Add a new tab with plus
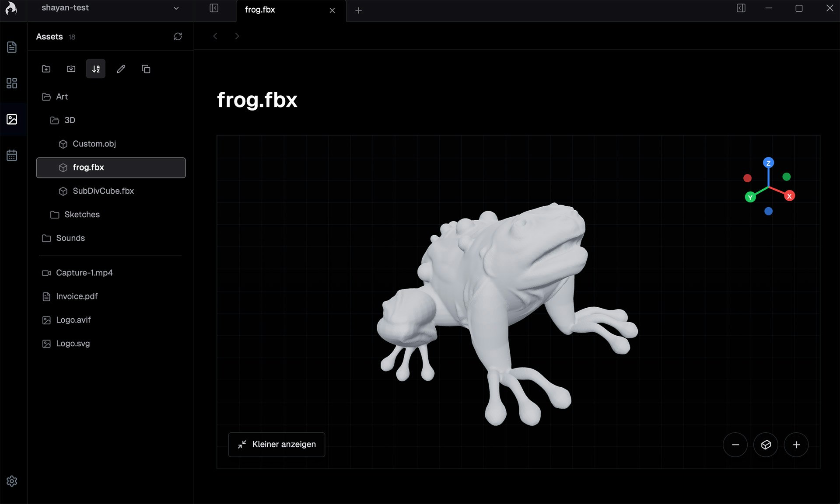The image size is (840, 504). 358,10
